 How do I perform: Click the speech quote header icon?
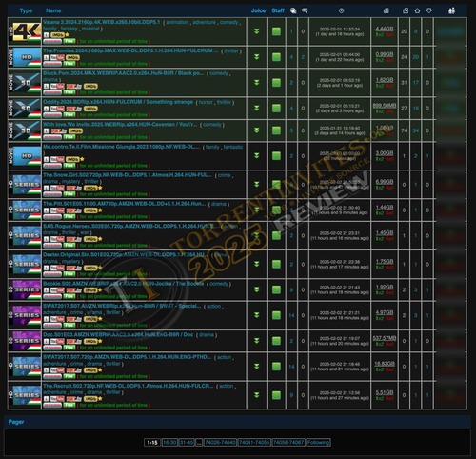point(305,10)
